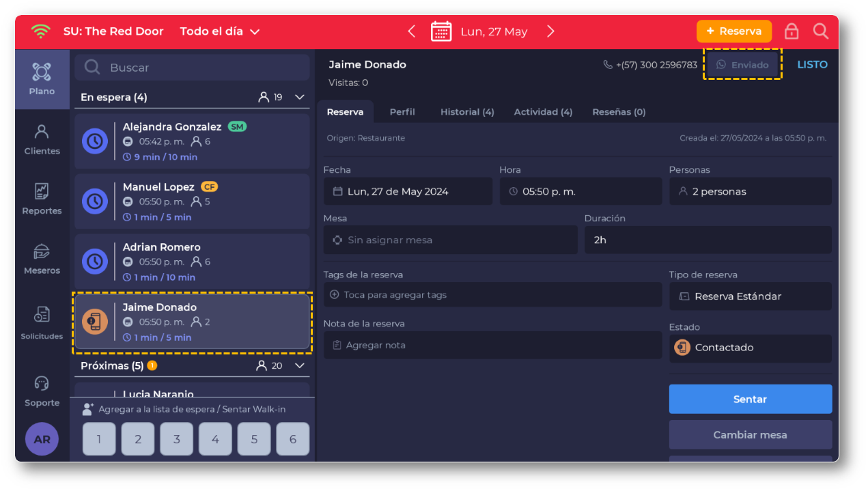Open the Meseros section
868x491 pixels.
click(42, 259)
